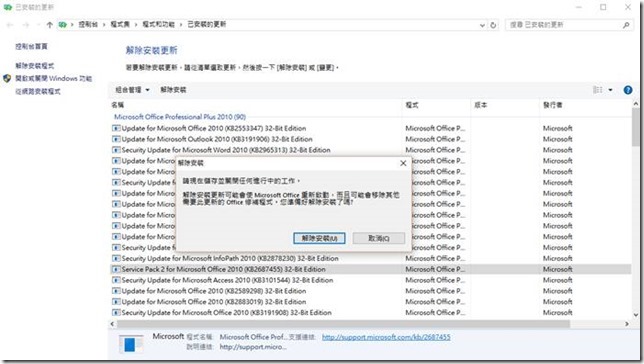The width and height of the screenshot is (644, 364).
Task: Collapse the Microsoft Office Professional Plus 2010 group
Action: click(180, 117)
